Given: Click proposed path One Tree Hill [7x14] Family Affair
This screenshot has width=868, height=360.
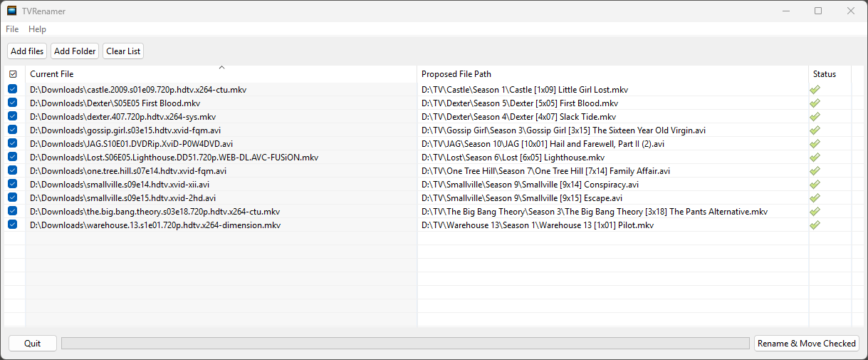Looking at the screenshot, I should click(545, 171).
